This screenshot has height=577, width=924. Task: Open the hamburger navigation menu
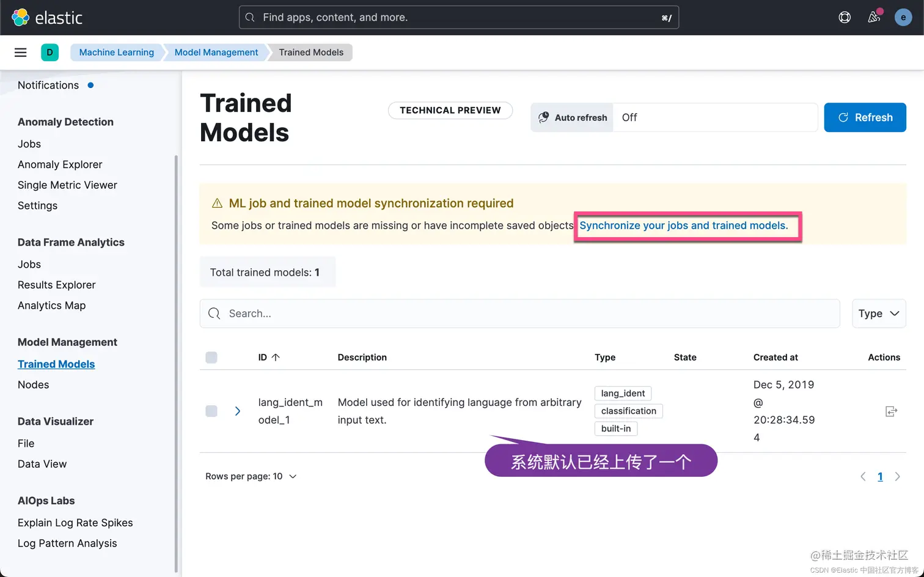pyautogui.click(x=21, y=53)
